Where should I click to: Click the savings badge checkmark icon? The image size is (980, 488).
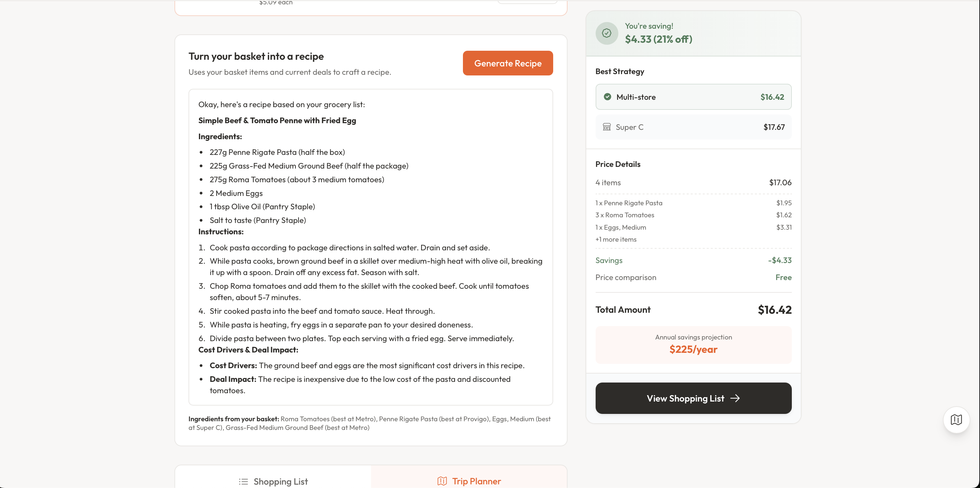click(x=606, y=33)
